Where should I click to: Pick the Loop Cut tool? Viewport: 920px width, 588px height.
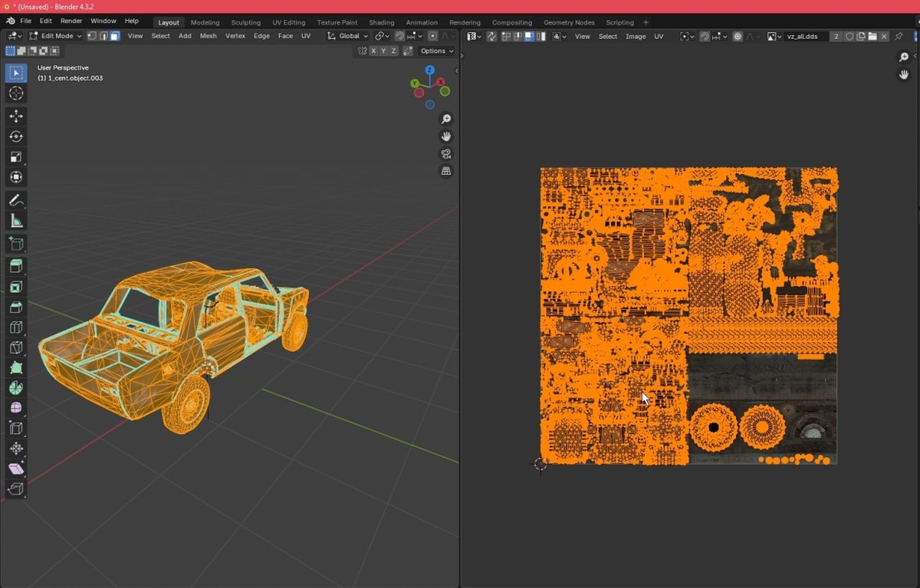(x=16, y=327)
